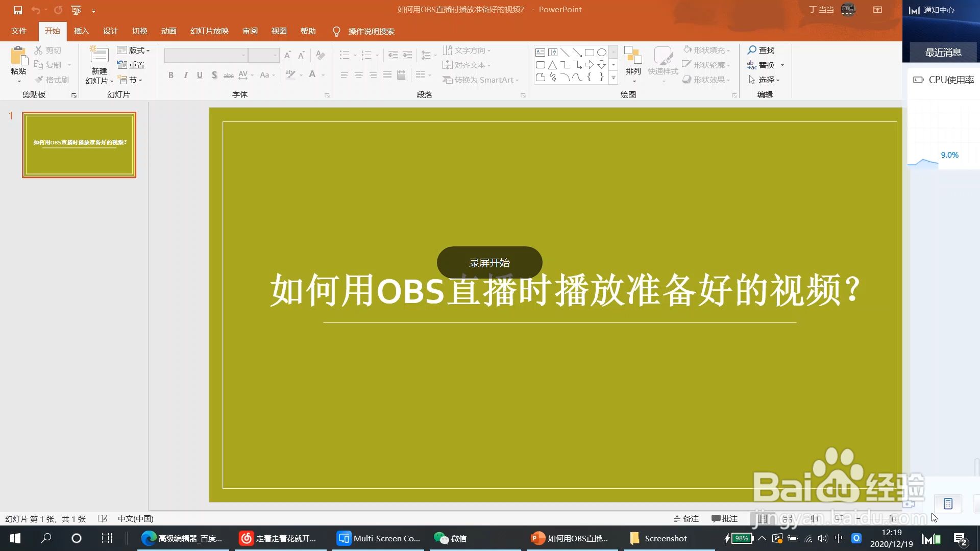Align text left in paragraph group
The image size is (980, 551).
pyautogui.click(x=345, y=75)
